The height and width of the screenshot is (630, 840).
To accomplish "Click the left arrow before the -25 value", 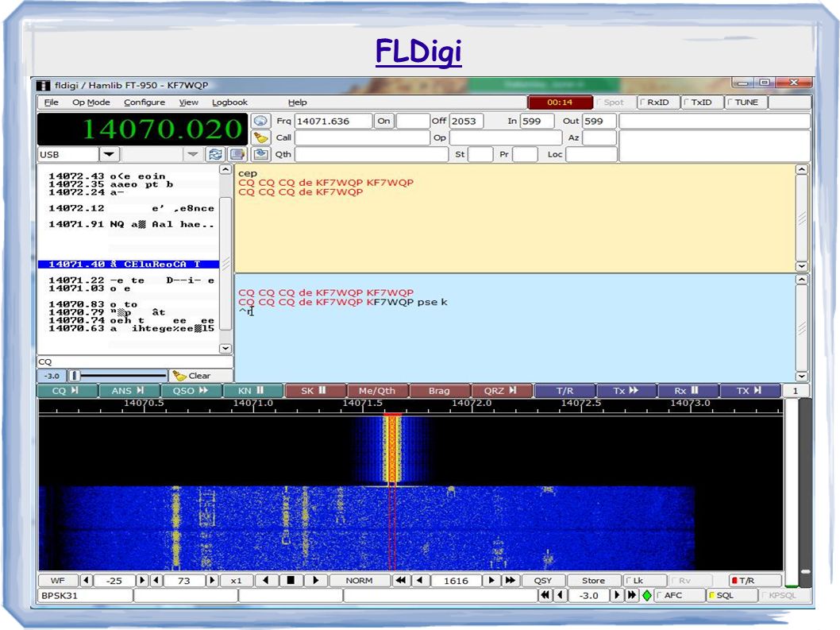I will pos(86,580).
